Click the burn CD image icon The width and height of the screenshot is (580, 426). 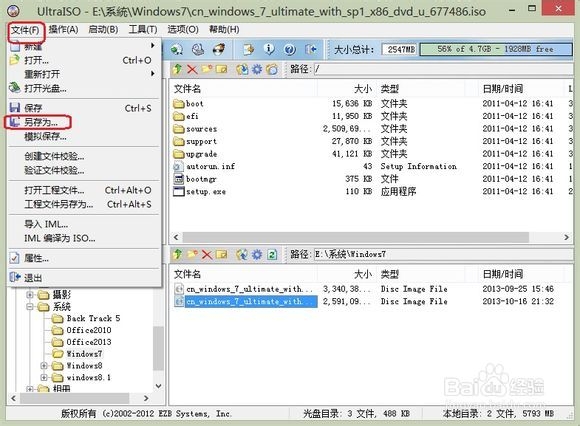pyautogui.click(x=219, y=49)
